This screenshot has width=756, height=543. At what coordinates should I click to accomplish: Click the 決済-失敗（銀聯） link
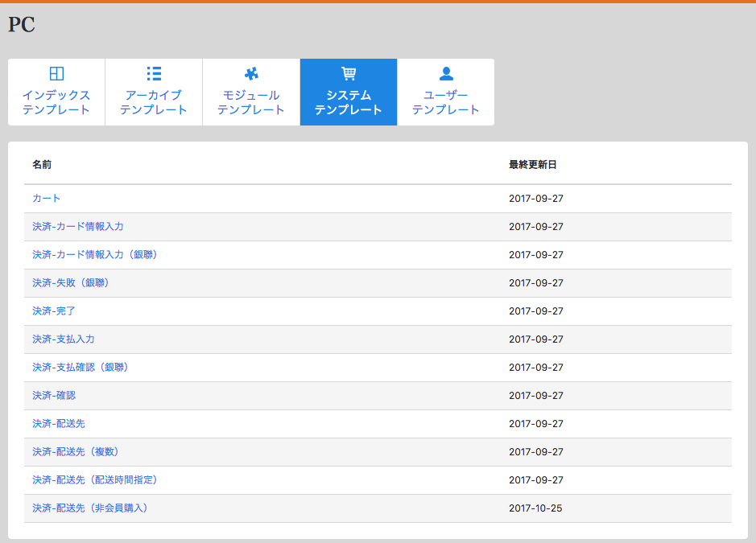pyautogui.click(x=71, y=283)
